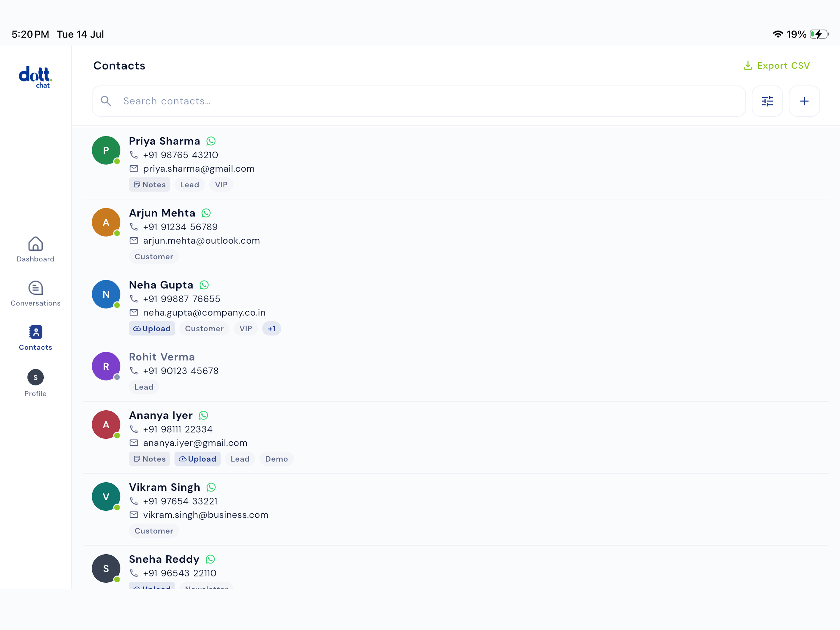Image resolution: width=840 pixels, height=630 pixels.
Task: Click the Customer tag on Neha Gupta
Action: pyautogui.click(x=204, y=329)
